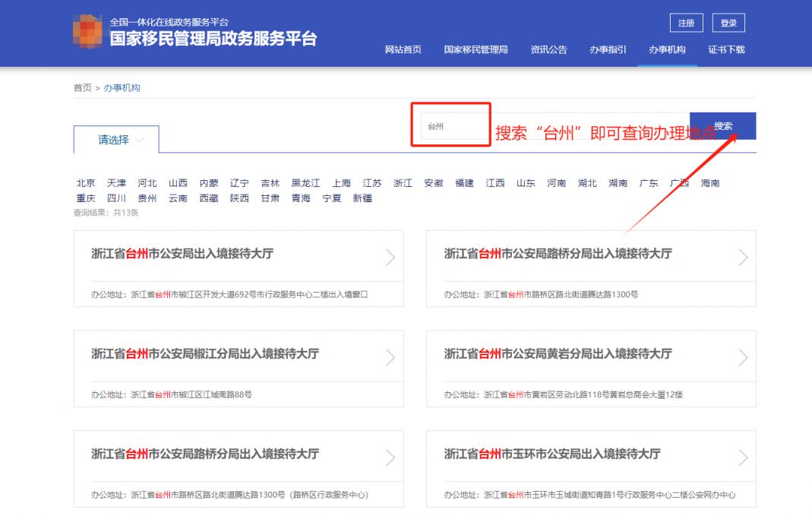Choose the 新疆 region option

click(362, 197)
